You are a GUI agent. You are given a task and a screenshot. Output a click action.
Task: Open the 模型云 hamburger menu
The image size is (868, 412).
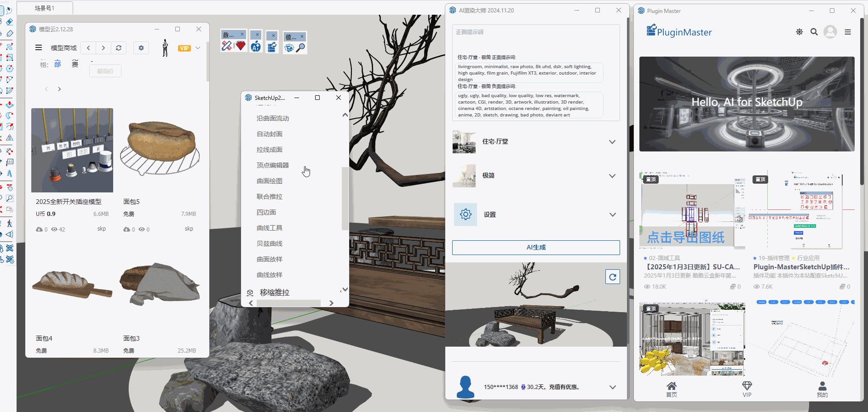(39, 47)
